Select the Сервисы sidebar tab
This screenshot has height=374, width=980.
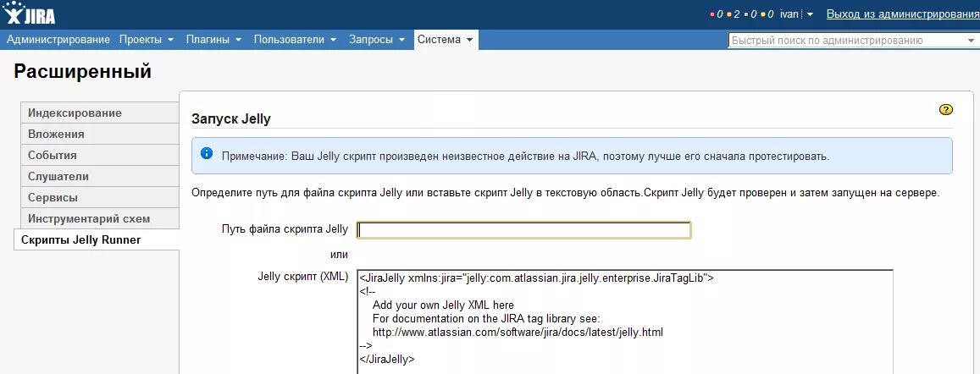click(99, 198)
